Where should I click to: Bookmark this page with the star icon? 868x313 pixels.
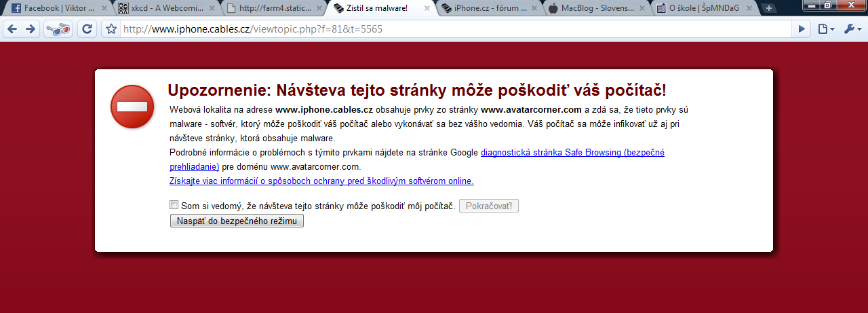point(112,29)
